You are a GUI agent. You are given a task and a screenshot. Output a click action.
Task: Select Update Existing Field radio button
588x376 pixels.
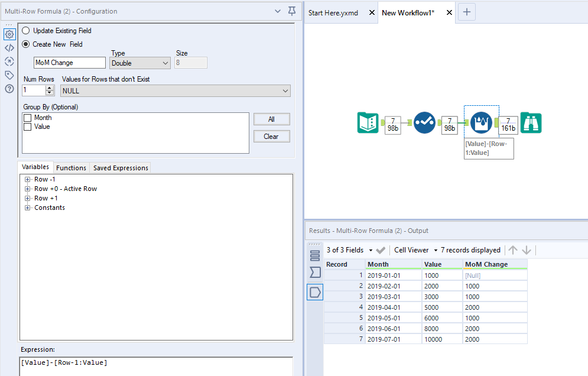coord(26,31)
